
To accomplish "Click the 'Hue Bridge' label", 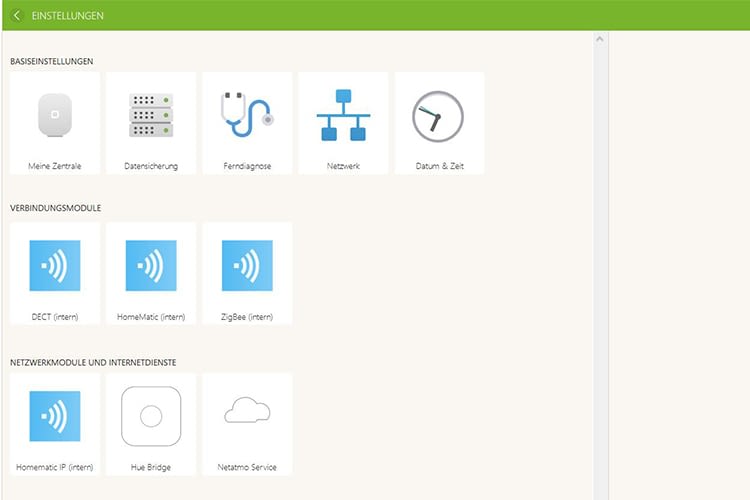I will tap(151, 467).
